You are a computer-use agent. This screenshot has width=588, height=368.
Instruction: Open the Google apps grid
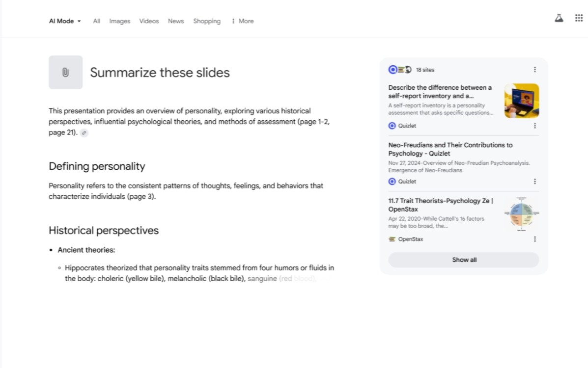[x=578, y=17]
